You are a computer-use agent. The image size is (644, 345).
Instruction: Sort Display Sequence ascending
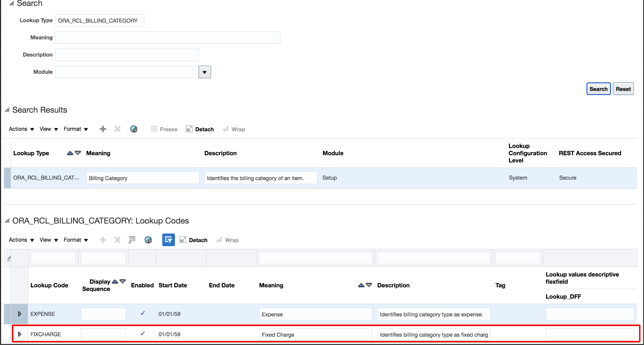coord(115,282)
